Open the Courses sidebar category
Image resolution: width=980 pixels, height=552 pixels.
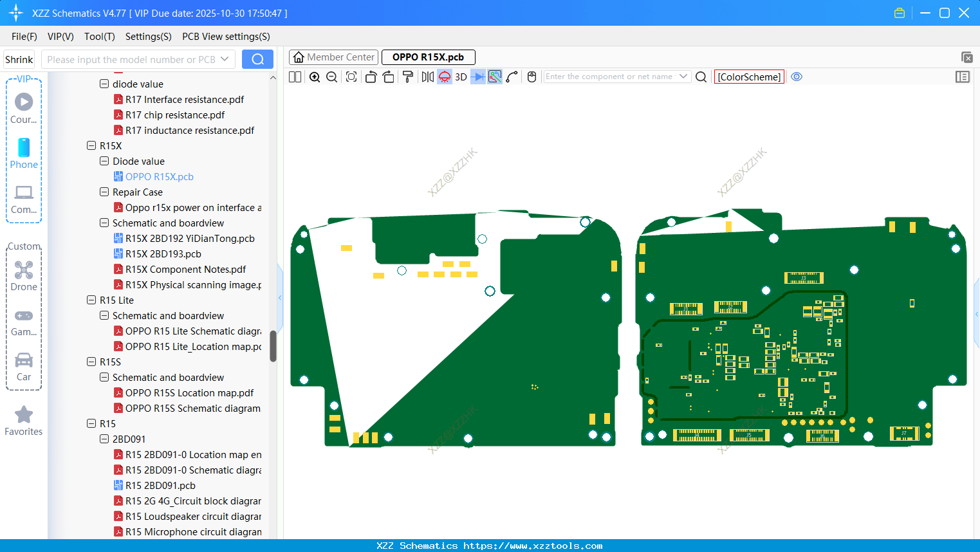pos(24,109)
